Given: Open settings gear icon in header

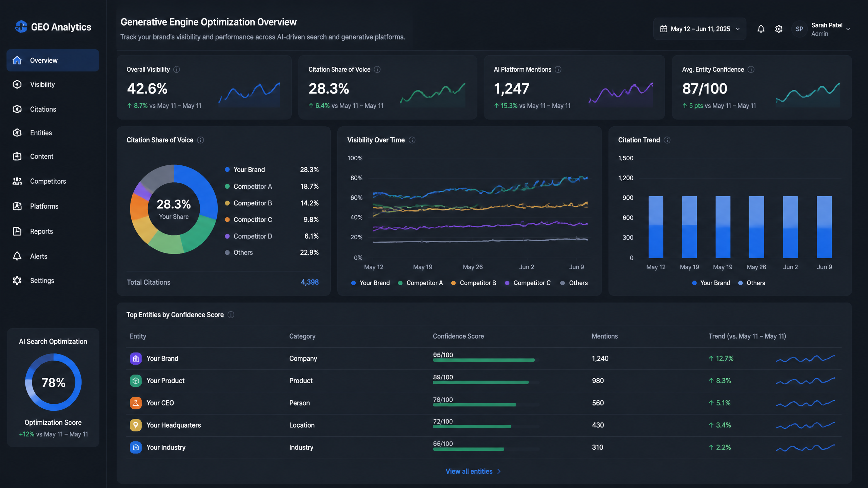Looking at the screenshot, I should (779, 29).
